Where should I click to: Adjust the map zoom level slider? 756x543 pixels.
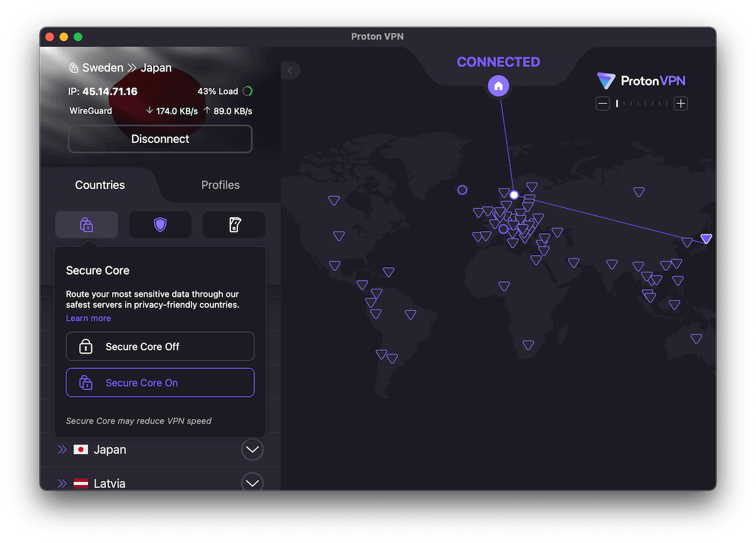[x=641, y=103]
